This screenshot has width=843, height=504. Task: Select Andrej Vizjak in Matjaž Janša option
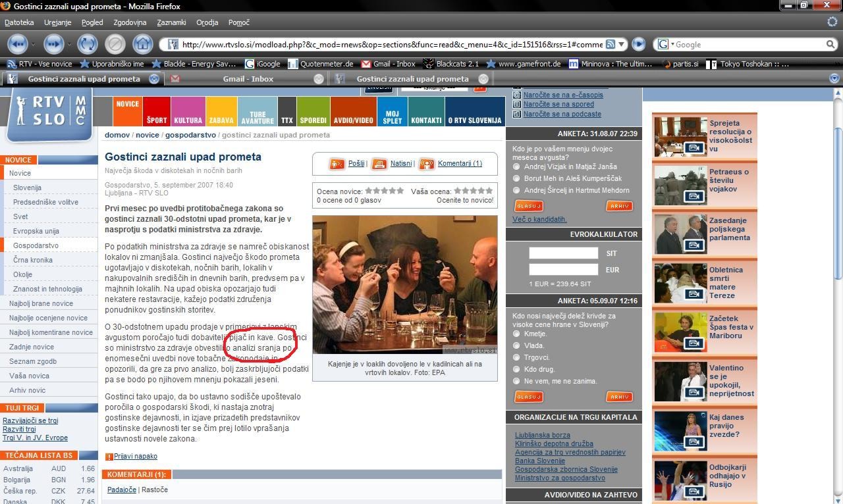pyautogui.click(x=516, y=167)
